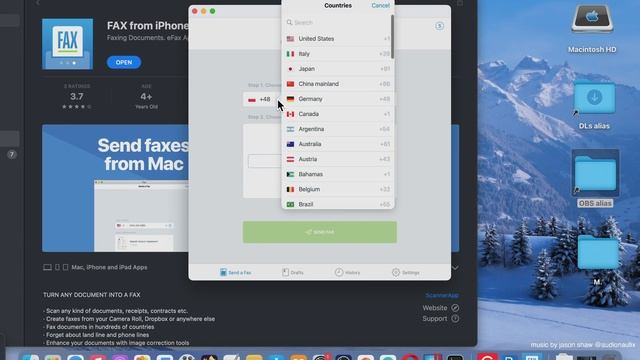Click the sidebar badge showing 7

point(11,155)
